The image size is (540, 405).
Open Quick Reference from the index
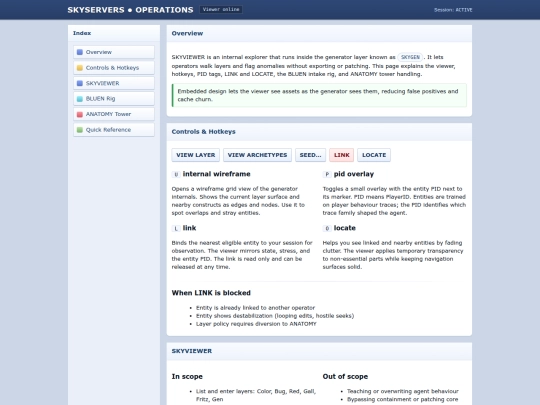114,130
